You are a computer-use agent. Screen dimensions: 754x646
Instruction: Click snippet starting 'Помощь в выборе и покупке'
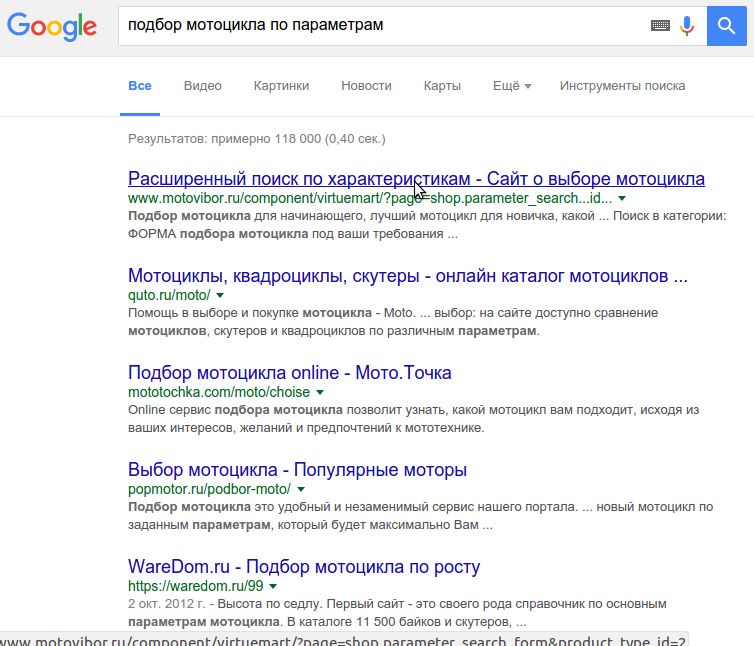point(393,322)
